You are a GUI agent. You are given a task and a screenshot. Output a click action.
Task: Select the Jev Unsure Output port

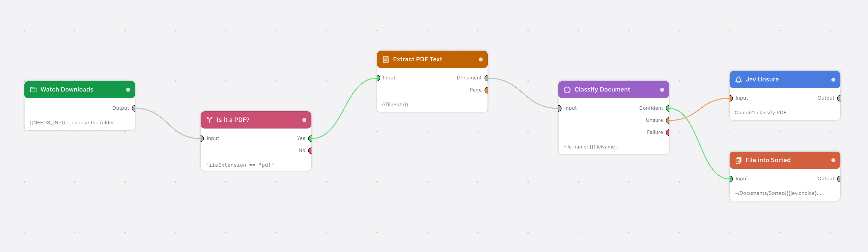pyautogui.click(x=839, y=98)
